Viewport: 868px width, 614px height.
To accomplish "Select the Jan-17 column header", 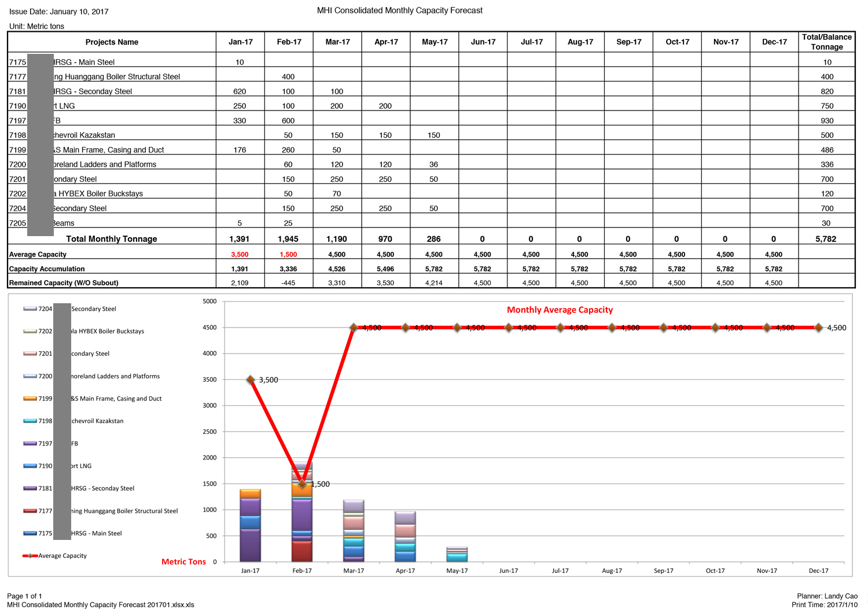I will point(241,42).
